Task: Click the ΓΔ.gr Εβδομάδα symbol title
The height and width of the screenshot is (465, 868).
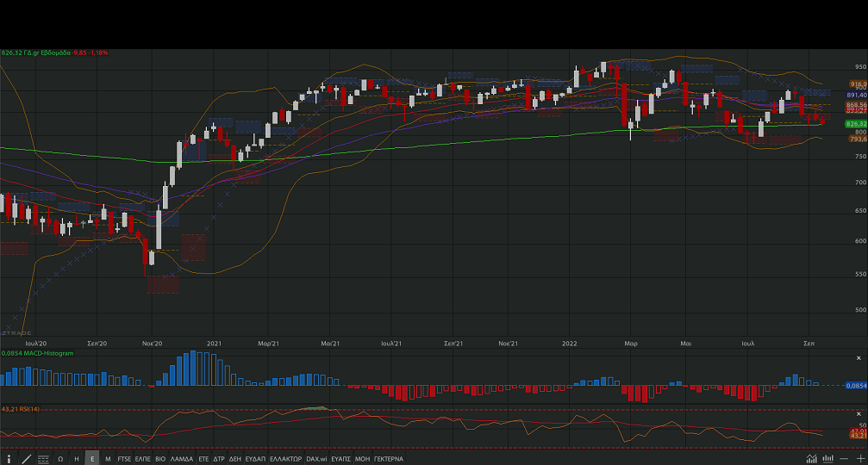Action: click(47, 53)
